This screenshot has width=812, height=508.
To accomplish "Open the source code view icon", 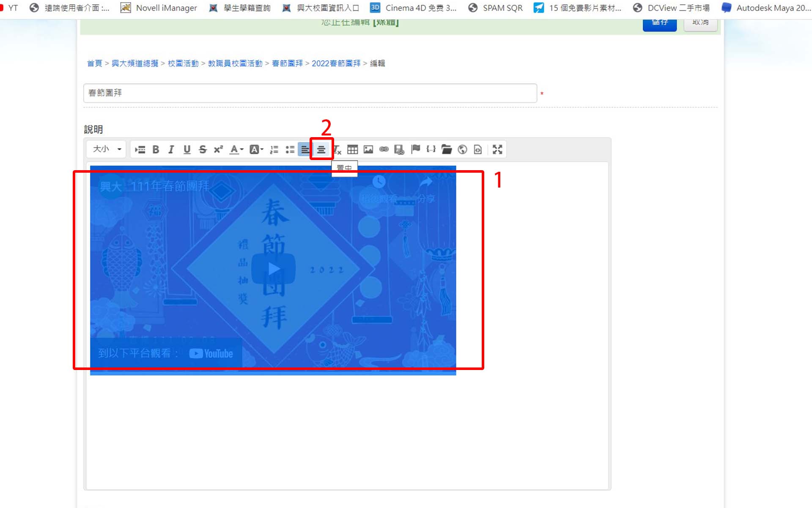I will click(x=478, y=149).
